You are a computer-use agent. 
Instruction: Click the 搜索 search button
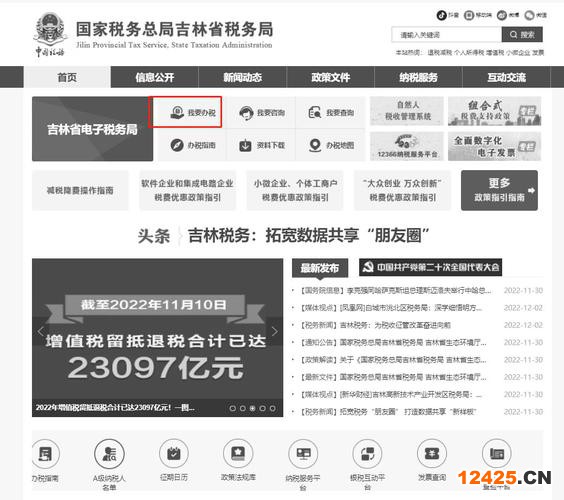coord(522,35)
